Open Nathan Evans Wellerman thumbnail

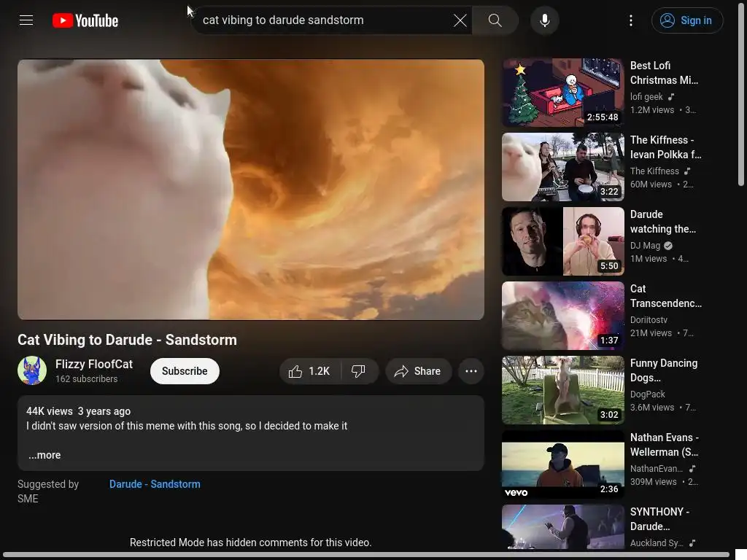[562, 464]
